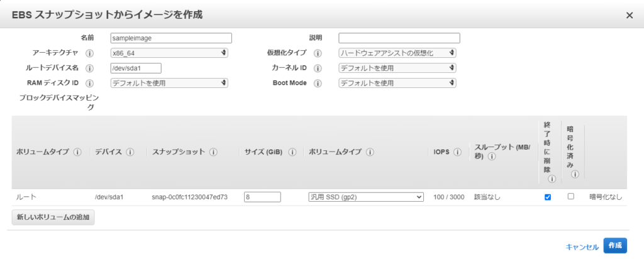Screen dimensions: 644x259
Task: Click info icon beside first ボリュームタイプ column header
Action: pyautogui.click(x=77, y=152)
